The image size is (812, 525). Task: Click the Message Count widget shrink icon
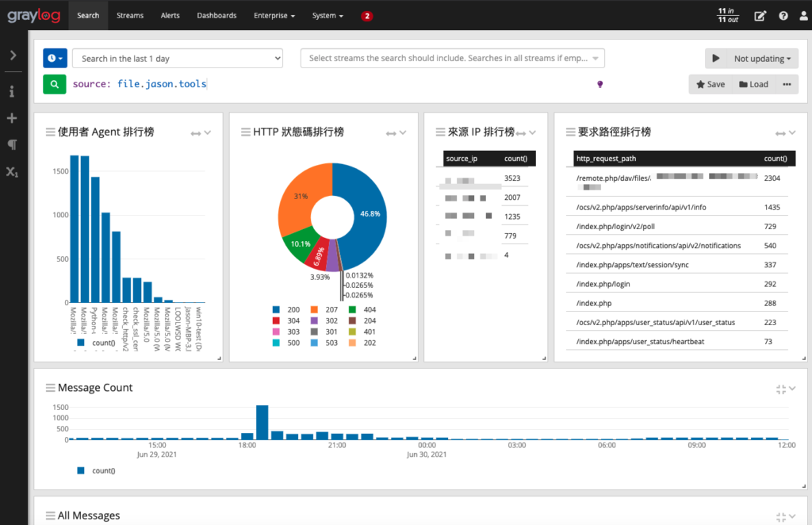coord(781,389)
